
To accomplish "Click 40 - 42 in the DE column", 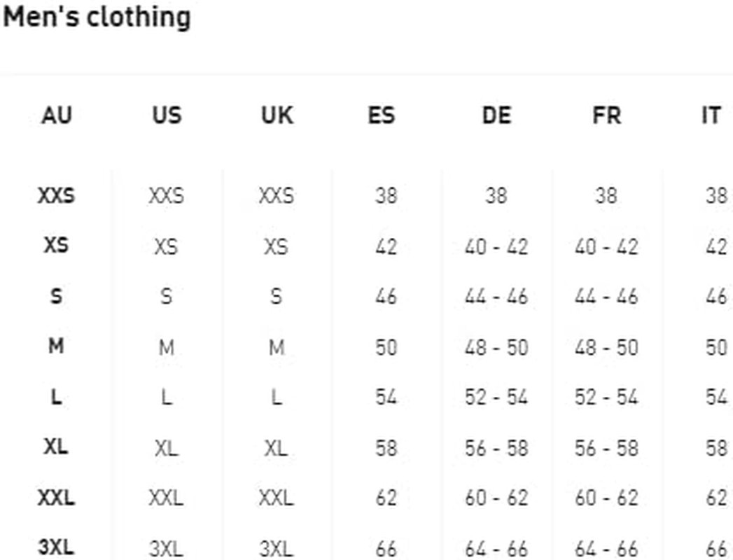I will click(x=496, y=246).
